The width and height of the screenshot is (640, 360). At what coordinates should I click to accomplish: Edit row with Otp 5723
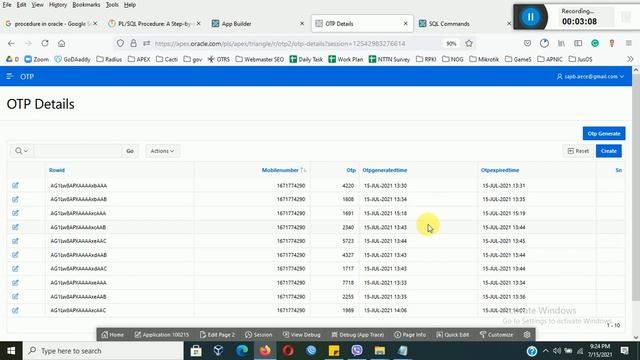point(15,241)
